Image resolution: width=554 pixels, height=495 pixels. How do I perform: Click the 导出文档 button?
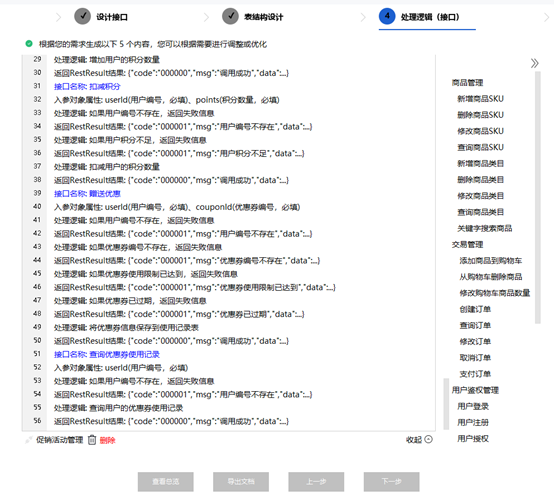[241, 482]
